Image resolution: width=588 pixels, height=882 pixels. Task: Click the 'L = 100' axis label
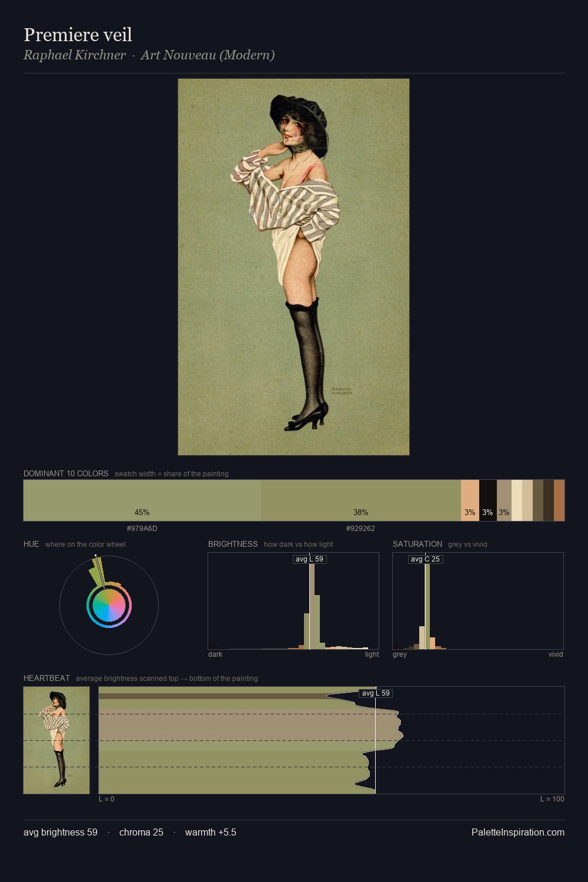pyautogui.click(x=552, y=799)
